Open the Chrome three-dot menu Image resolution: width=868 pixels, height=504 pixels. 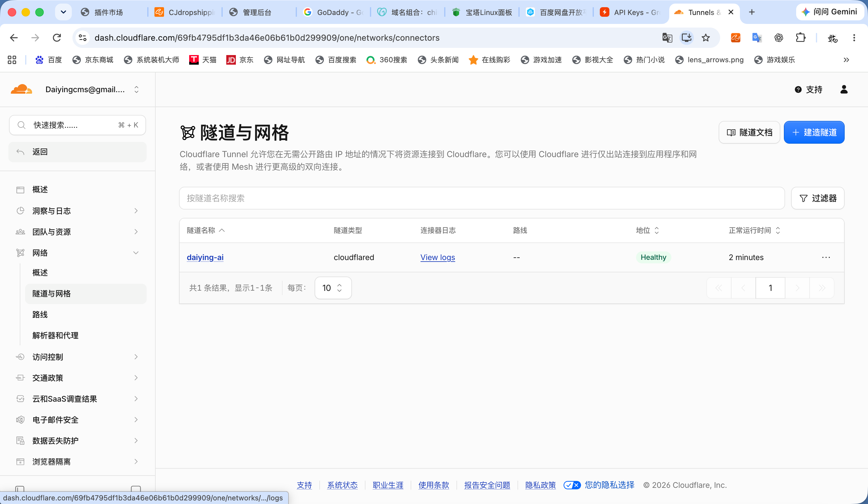854,38
